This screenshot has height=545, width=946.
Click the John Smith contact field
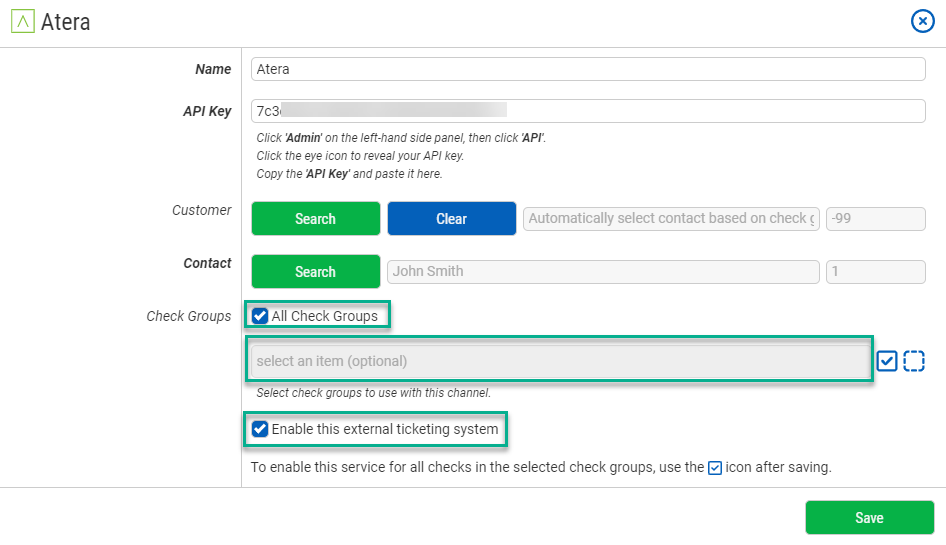pyautogui.click(x=603, y=272)
